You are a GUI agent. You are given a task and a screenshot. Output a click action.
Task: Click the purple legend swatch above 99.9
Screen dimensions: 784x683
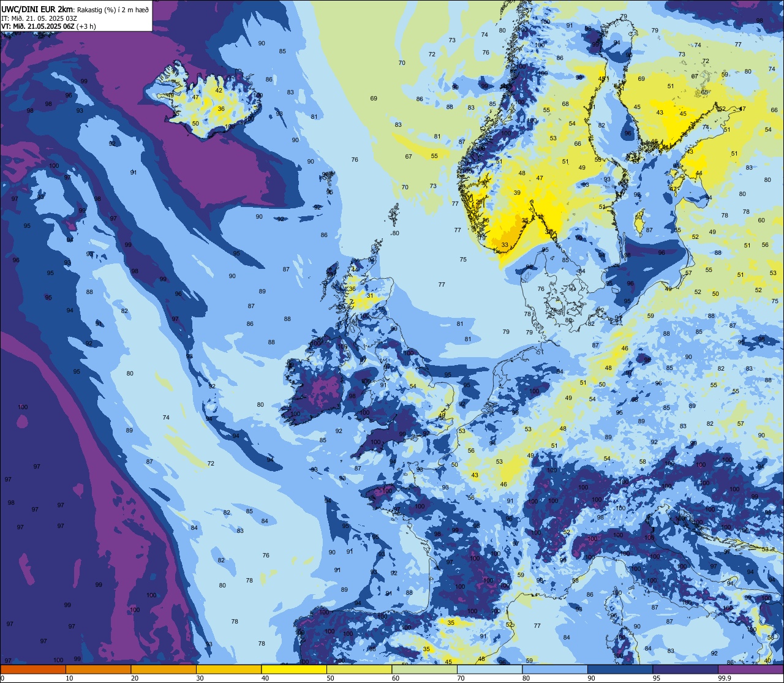(751, 669)
